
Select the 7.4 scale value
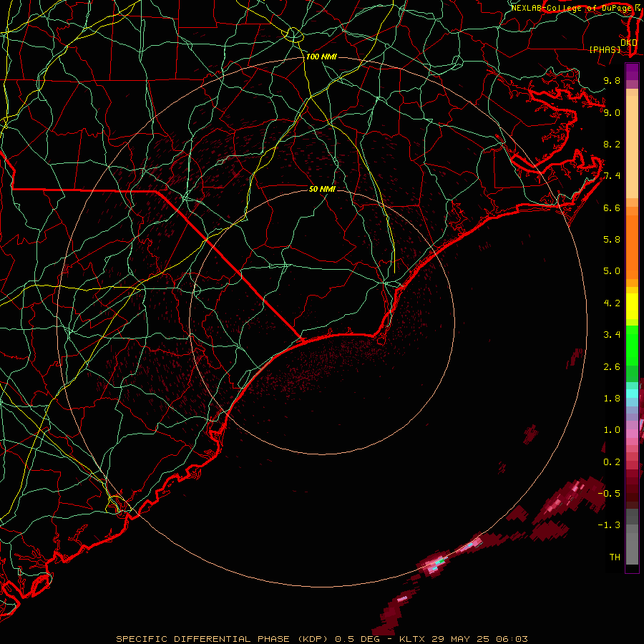click(612, 176)
